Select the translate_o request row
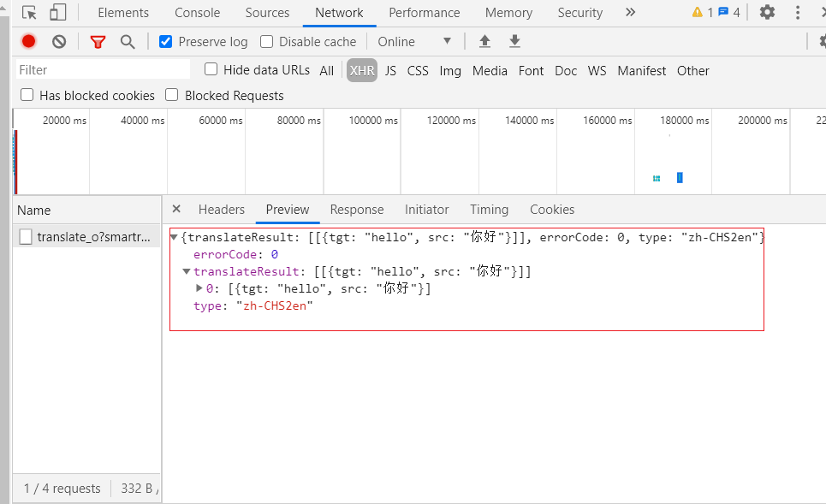The height and width of the screenshot is (504, 826). click(x=86, y=237)
